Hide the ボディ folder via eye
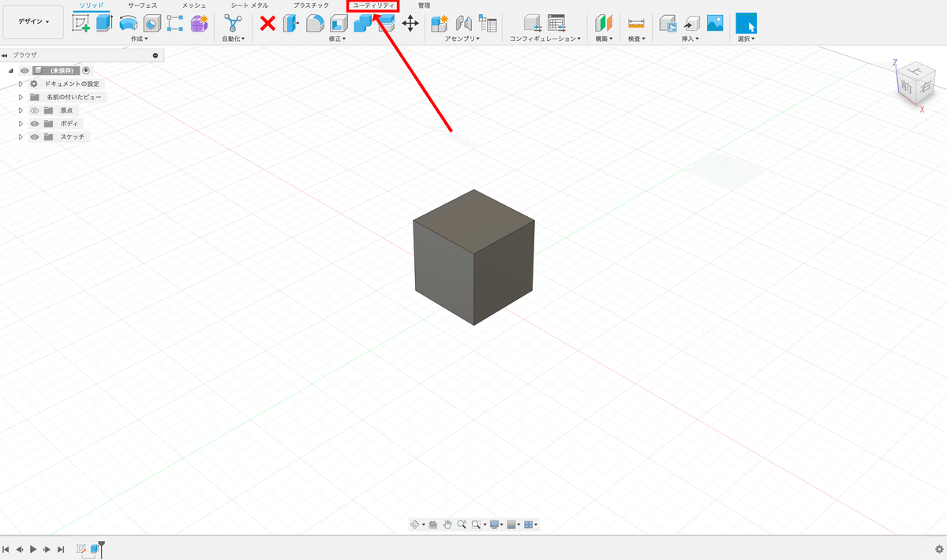Viewport: 947px width, 560px height. coord(35,124)
